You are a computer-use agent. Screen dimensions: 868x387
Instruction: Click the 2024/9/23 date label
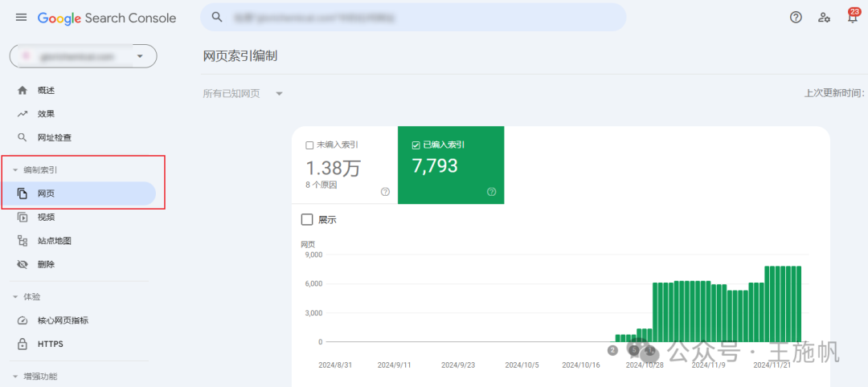tap(458, 365)
